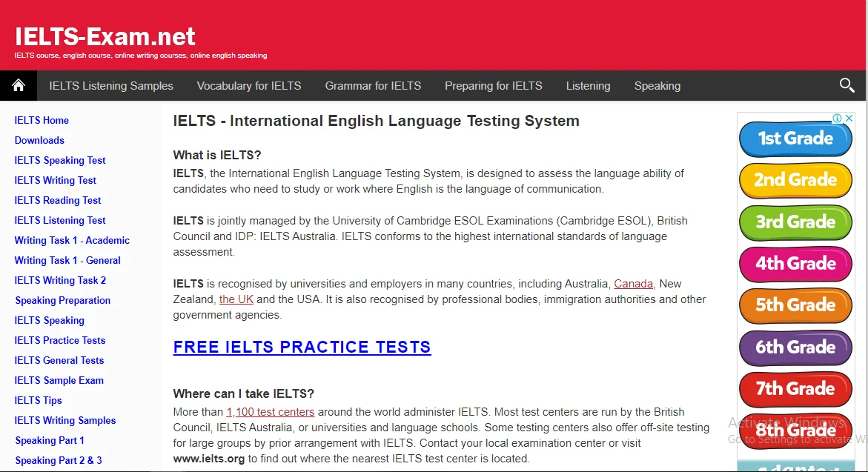This screenshot has width=868, height=472.
Task: Go to Vocabulary for IELTS menu item
Action: (x=249, y=86)
